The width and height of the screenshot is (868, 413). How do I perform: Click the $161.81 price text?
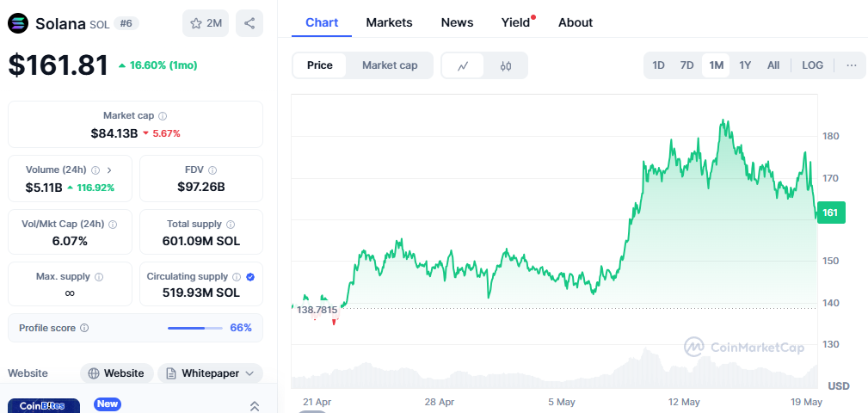58,65
